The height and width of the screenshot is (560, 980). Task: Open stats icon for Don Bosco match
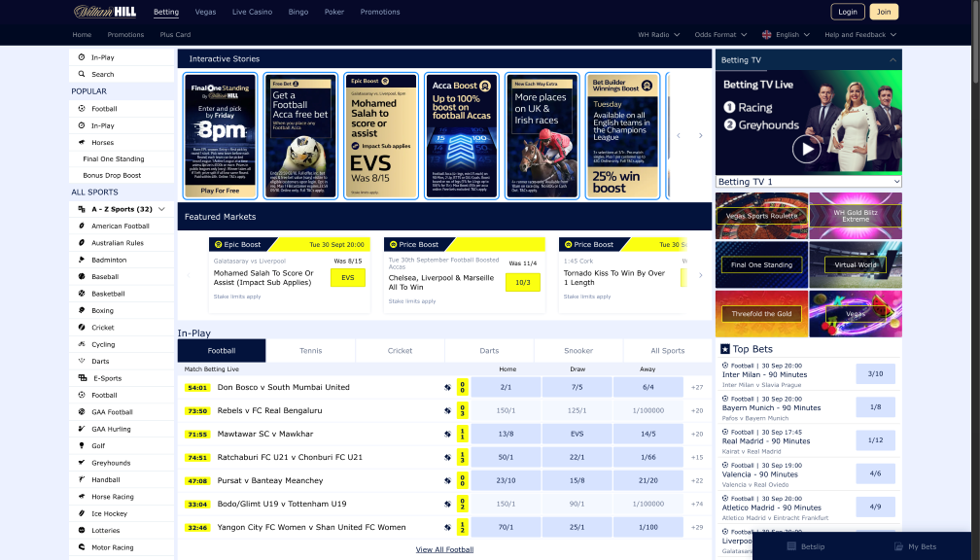447,387
